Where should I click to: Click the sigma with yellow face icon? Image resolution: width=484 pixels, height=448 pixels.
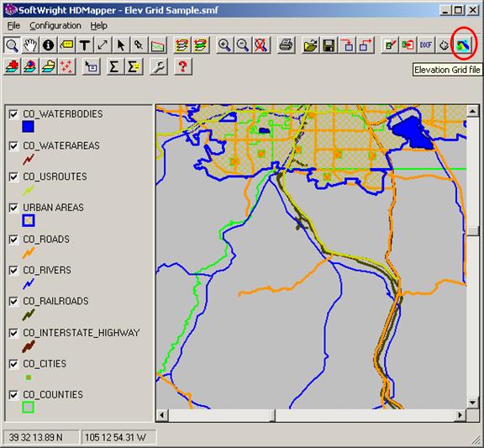tap(134, 66)
